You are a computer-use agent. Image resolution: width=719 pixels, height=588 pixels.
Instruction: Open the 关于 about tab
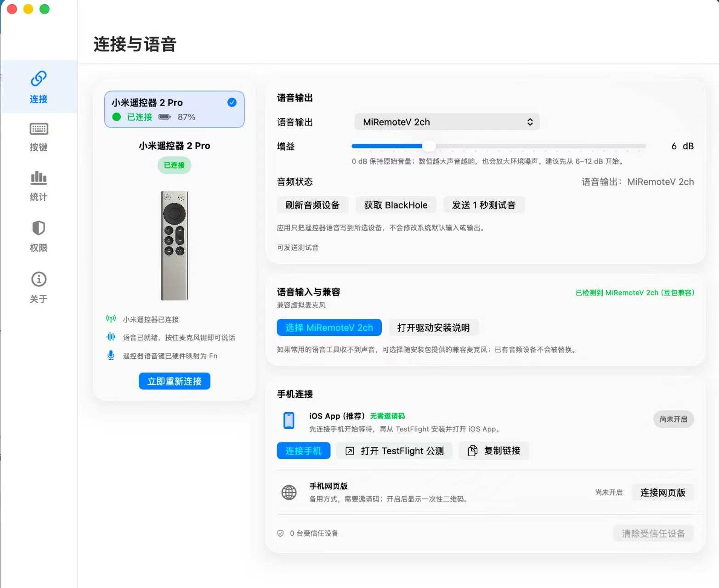pos(39,288)
